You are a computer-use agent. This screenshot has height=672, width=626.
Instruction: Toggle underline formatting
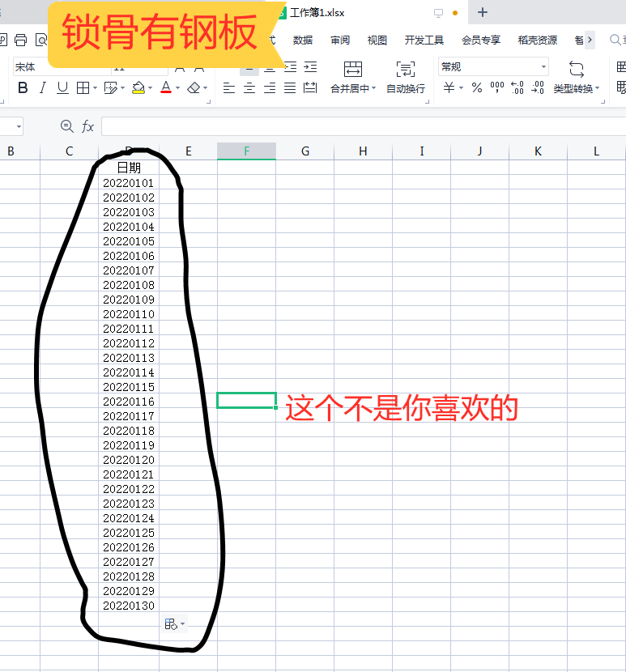pyautogui.click(x=62, y=88)
